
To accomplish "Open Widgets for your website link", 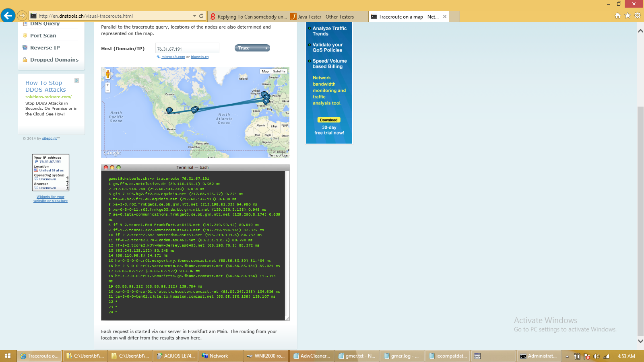I will click(x=50, y=199).
